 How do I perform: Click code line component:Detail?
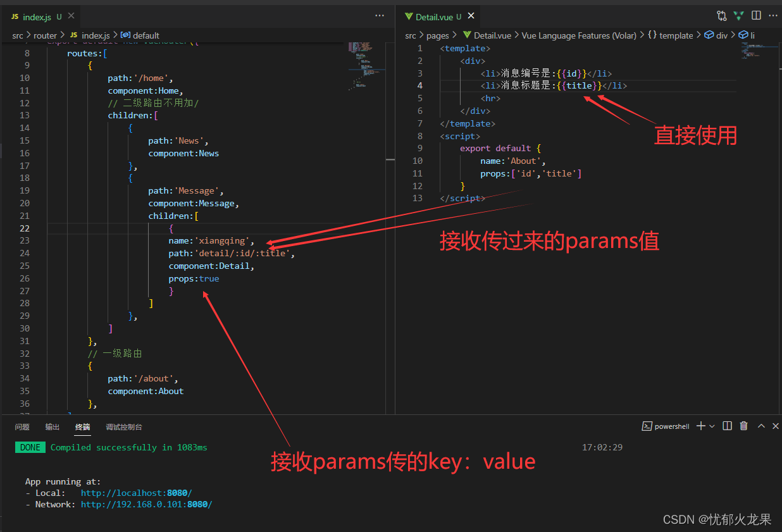pyautogui.click(x=211, y=266)
